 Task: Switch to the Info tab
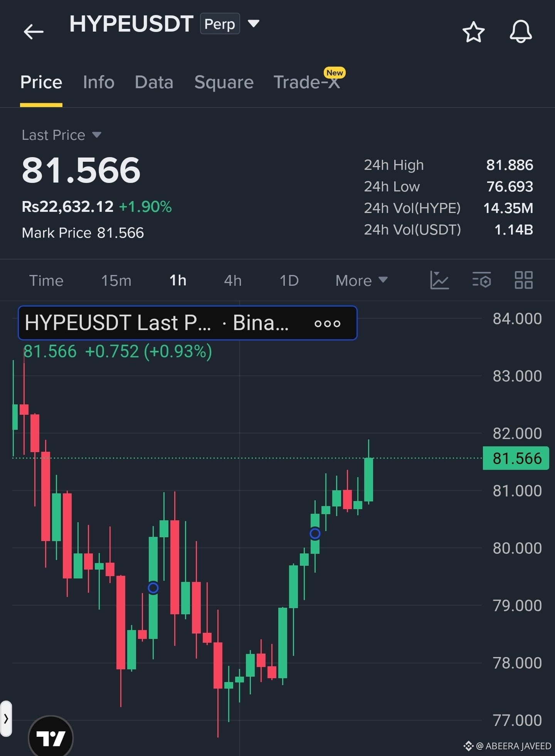pos(99,82)
